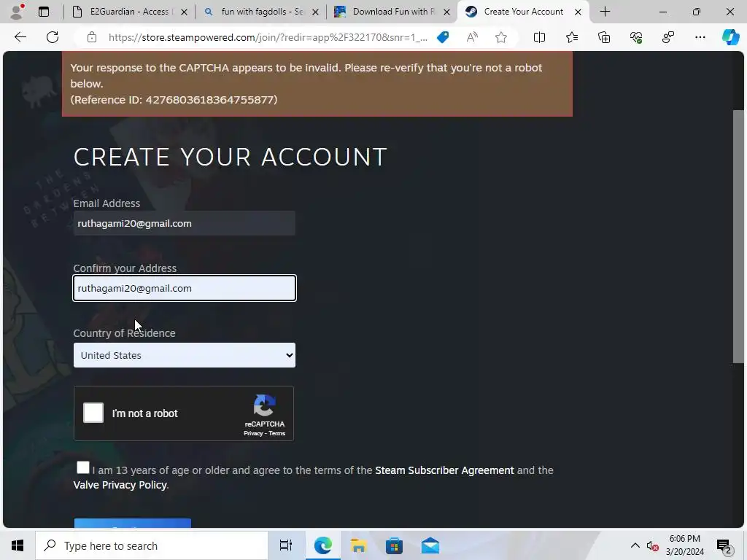Open a new browser tab
This screenshot has width=747, height=560.
(605, 12)
